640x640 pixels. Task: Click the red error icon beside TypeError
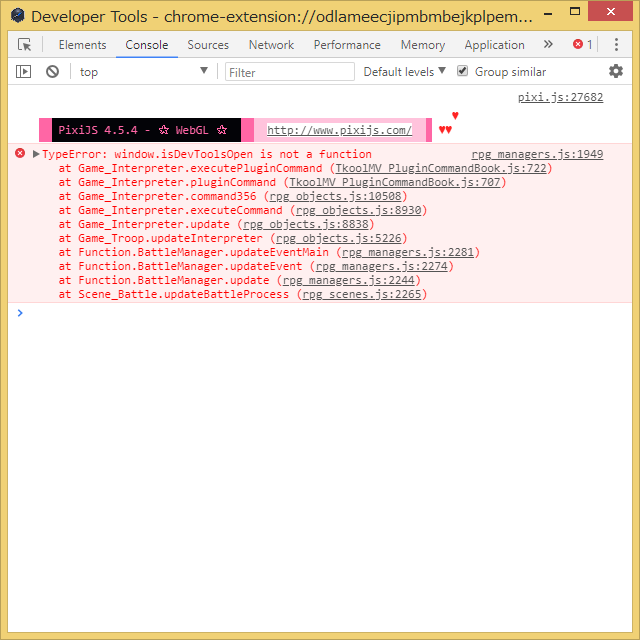click(x=20, y=153)
